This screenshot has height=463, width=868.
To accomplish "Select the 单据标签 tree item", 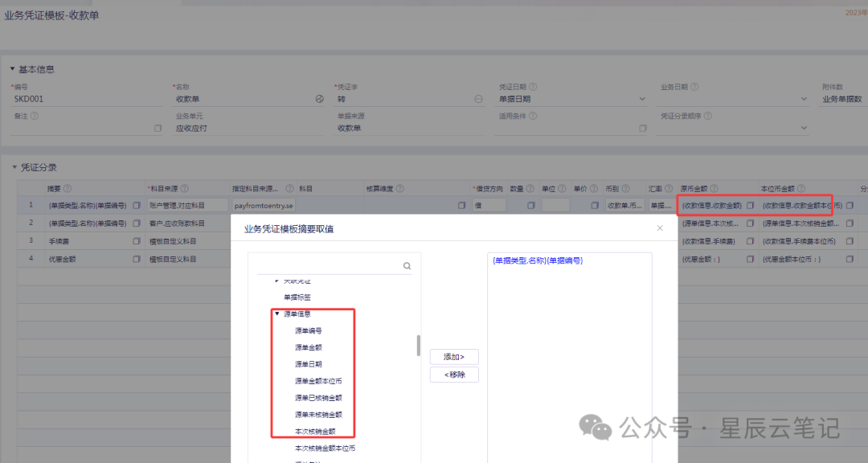I will [x=297, y=297].
